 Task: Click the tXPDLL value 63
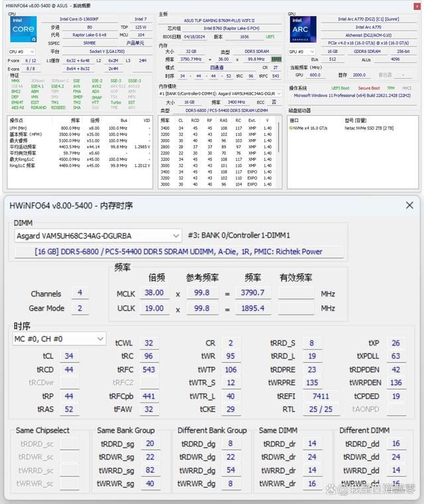pyautogui.click(x=396, y=356)
